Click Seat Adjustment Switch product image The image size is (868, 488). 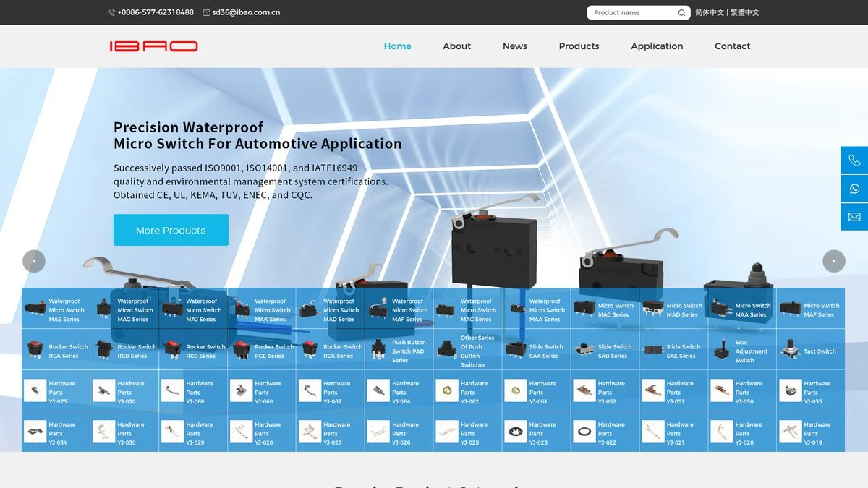tap(722, 350)
